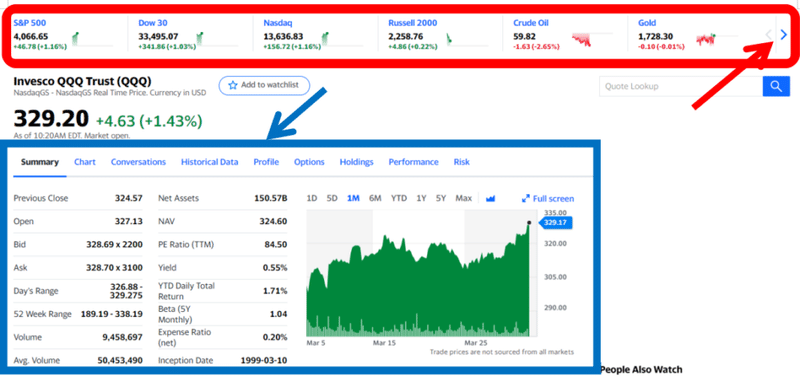Image resolution: width=800 pixels, height=376 pixels.
Task: Click the blue search magnifier button
Action: [776, 86]
